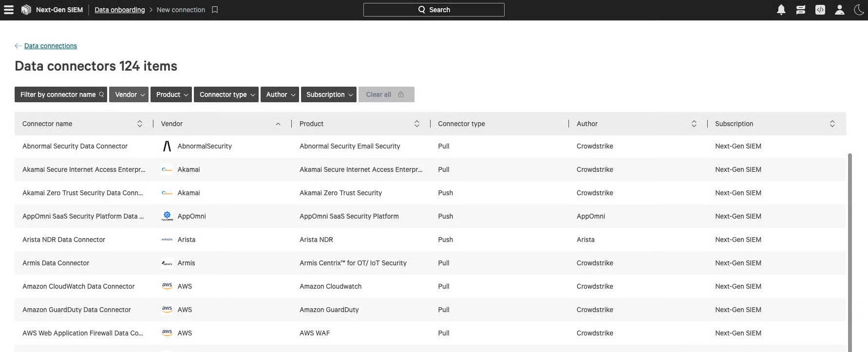Image resolution: width=868 pixels, height=352 pixels.
Task: Click the CrowdStrike falcon logo
Action: (x=26, y=10)
